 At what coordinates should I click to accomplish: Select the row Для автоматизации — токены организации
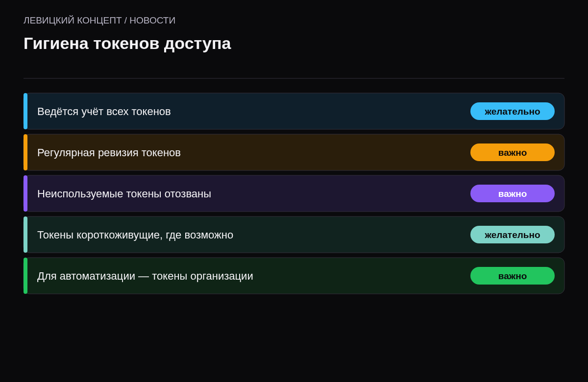click(x=294, y=276)
